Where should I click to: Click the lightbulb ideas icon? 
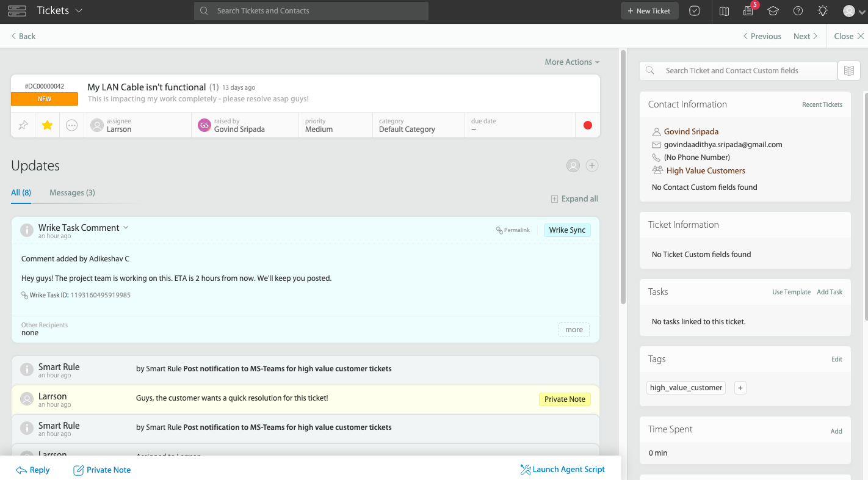point(823,11)
